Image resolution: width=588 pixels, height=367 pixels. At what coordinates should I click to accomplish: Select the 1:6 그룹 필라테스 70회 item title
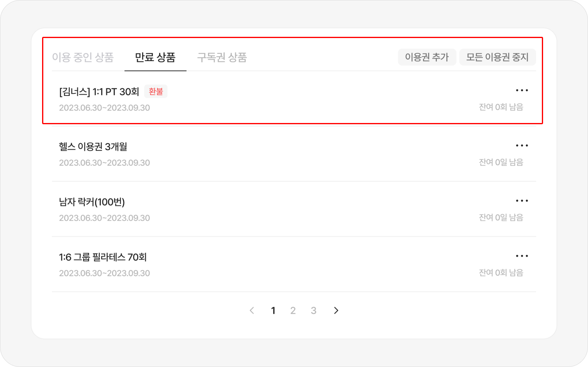point(103,257)
